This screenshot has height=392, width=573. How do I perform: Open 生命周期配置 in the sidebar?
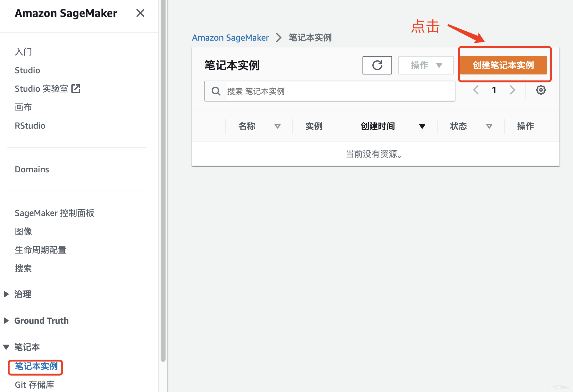tap(41, 250)
